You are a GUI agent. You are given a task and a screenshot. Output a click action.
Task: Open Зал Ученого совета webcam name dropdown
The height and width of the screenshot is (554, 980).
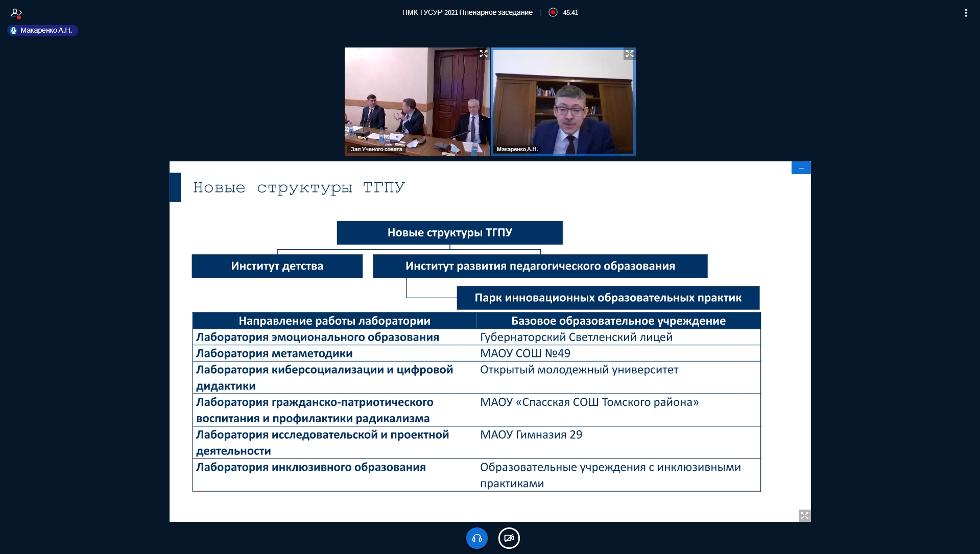coord(376,149)
